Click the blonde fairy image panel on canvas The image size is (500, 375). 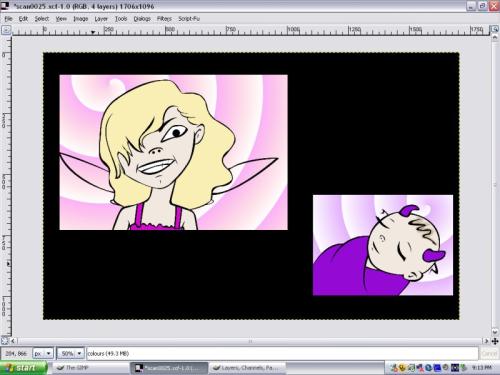173,152
